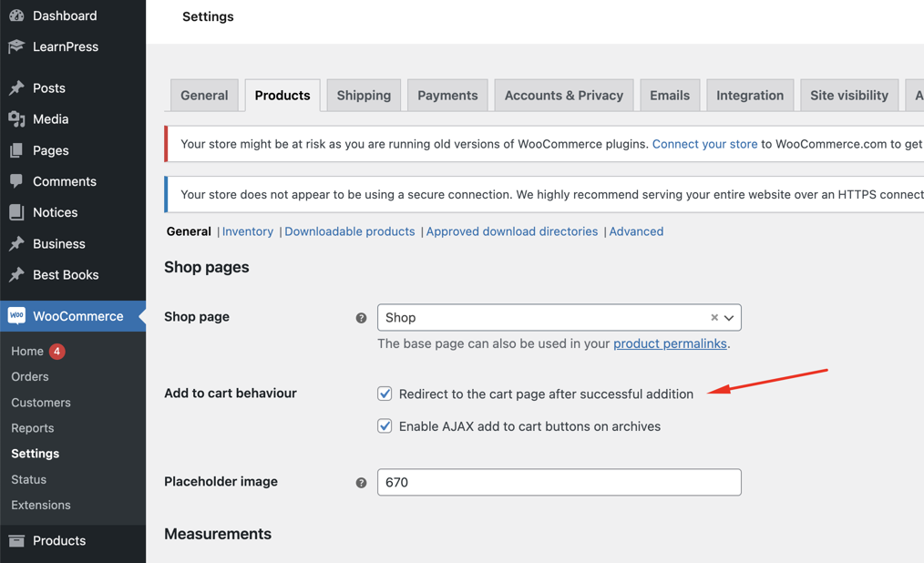Click the Posts pushpin icon
The image size is (924, 563).
click(x=16, y=88)
